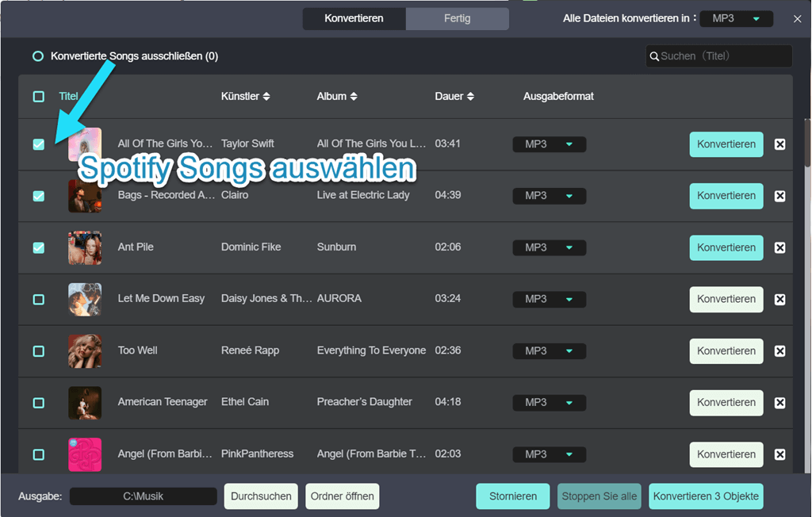Focus the Suchen (Titel) search field
Viewport: 812px width, 517px height.
click(718, 56)
